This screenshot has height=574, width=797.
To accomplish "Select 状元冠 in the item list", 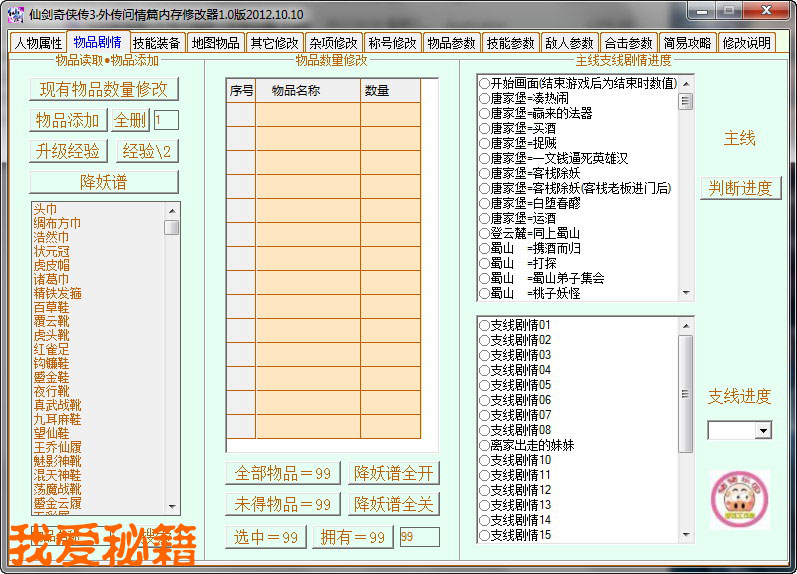I will coord(51,252).
